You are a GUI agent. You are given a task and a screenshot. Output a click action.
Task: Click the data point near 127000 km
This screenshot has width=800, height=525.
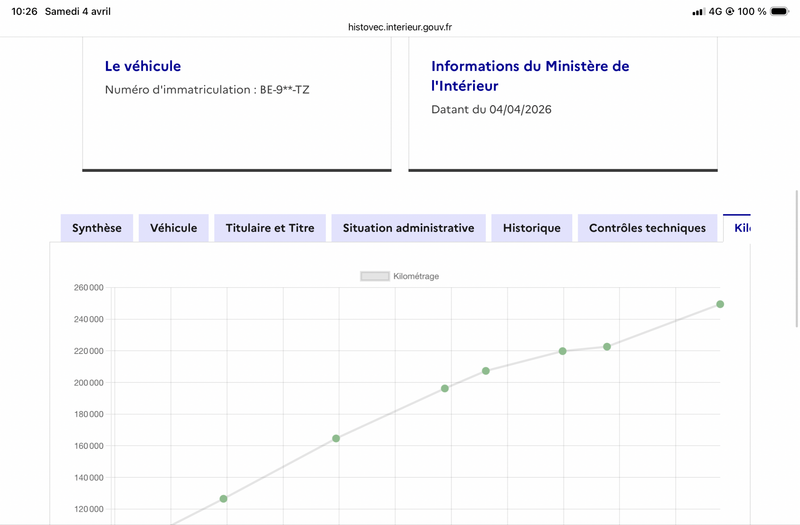point(223,498)
